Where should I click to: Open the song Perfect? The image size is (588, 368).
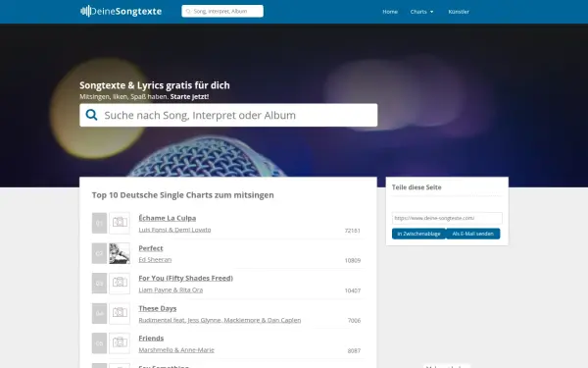point(151,248)
